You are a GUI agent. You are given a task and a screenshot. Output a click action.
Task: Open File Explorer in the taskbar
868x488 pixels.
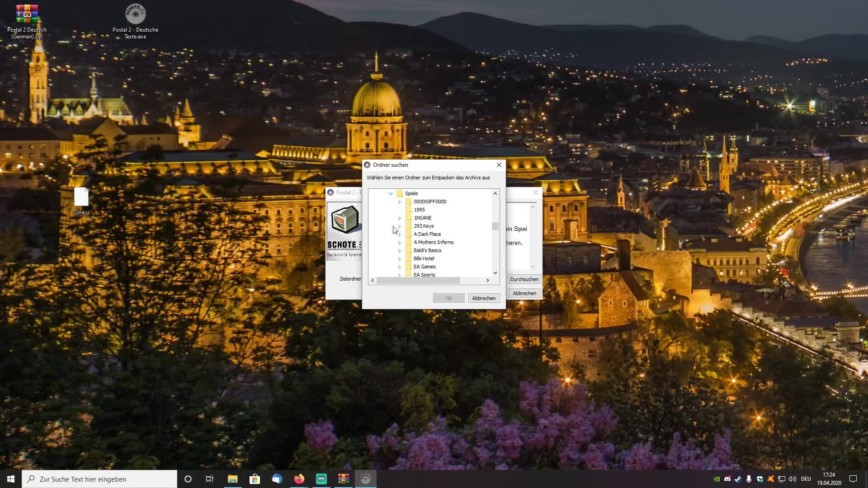(232, 479)
